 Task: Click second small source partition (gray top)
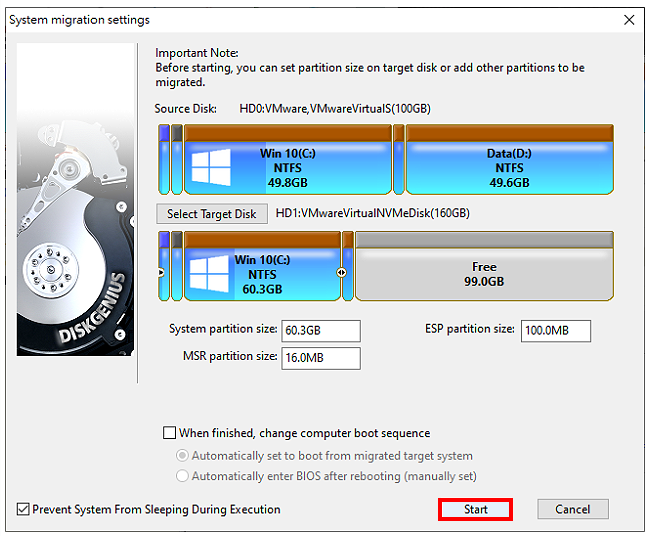tap(177, 159)
